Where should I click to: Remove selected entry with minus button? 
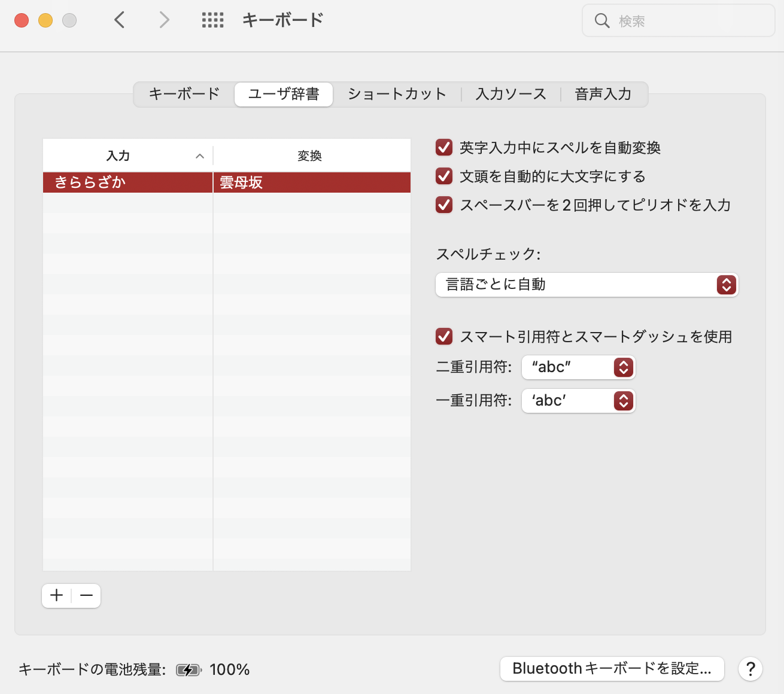coord(86,595)
